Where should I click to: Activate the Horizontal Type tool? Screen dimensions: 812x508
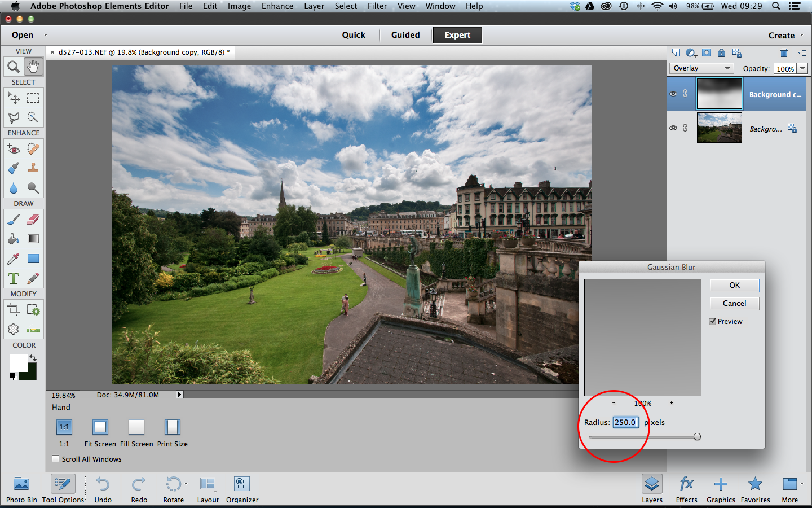click(13, 278)
